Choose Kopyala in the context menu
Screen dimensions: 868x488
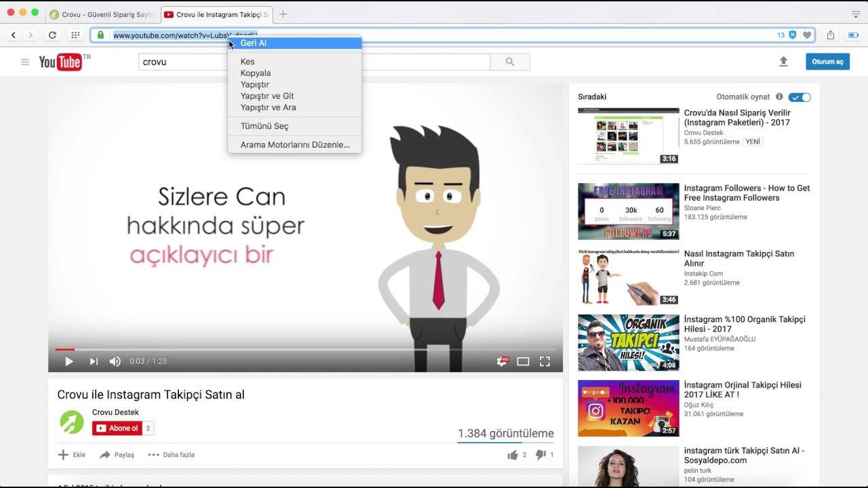294,73
